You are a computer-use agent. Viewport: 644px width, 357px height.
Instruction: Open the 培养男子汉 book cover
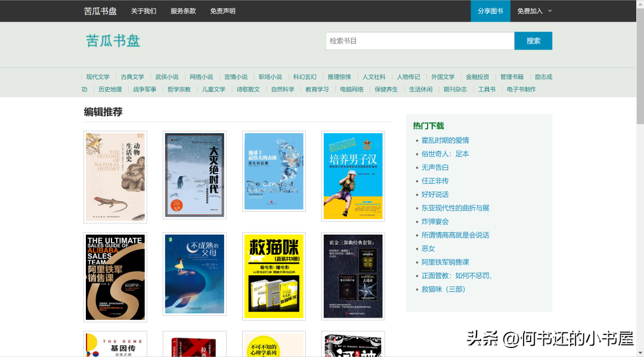[353, 176]
